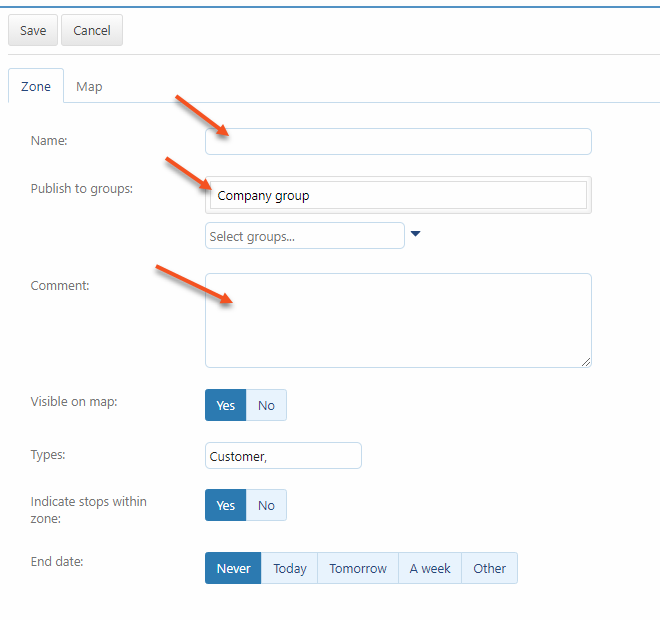Viewport: 660px width, 620px height.
Task: Click the Comment label
Action: (60, 286)
